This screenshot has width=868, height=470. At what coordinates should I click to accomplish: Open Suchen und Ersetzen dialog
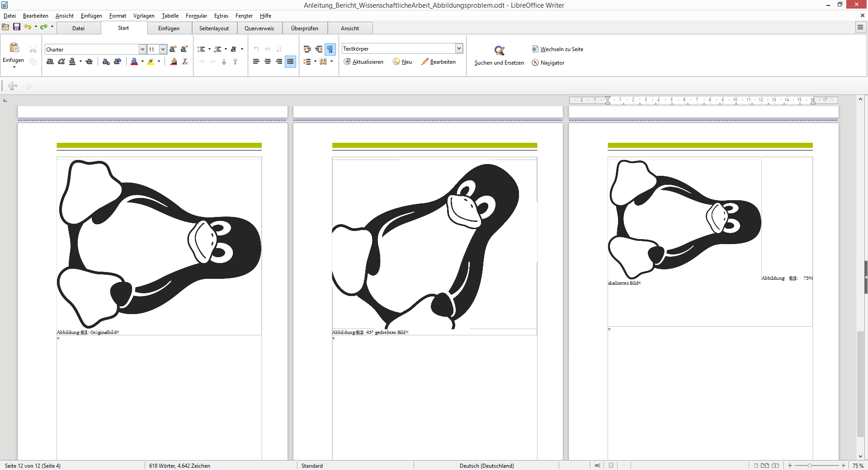coord(499,56)
